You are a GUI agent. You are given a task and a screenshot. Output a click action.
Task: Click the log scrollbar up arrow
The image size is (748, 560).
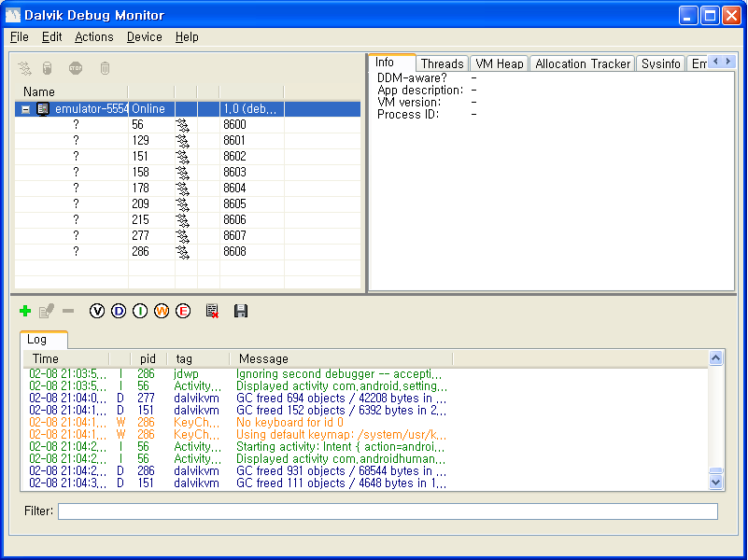click(x=715, y=357)
